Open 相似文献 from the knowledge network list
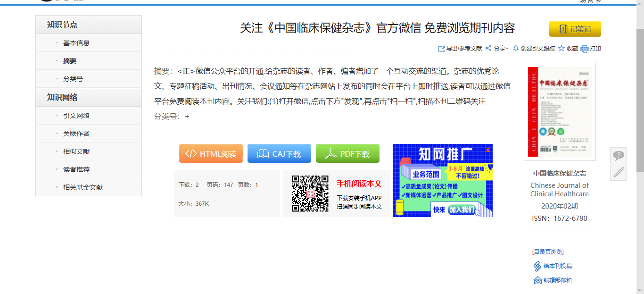644x294 pixels. click(76, 151)
